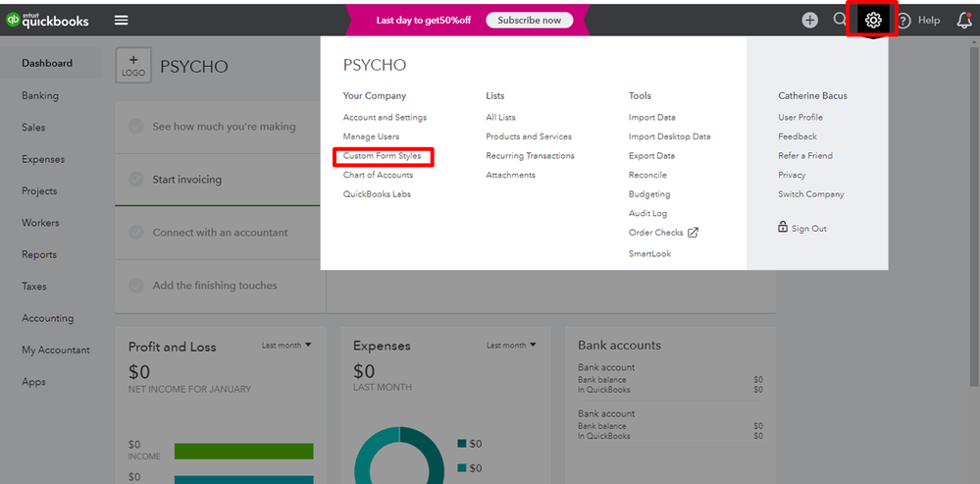Expand Expenses Last month dropdown
Viewport: 980px width, 484px height.
tap(511, 346)
